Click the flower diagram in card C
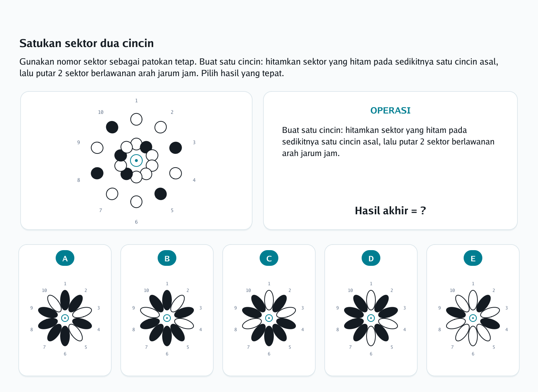This screenshot has height=392, width=538. pyautogui.click(x=269, y=318)
